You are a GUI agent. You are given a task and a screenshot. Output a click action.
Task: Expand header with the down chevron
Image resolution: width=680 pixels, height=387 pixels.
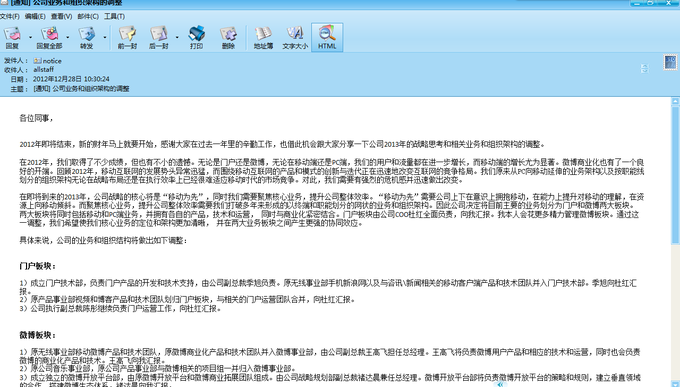(x=644, y=71)
